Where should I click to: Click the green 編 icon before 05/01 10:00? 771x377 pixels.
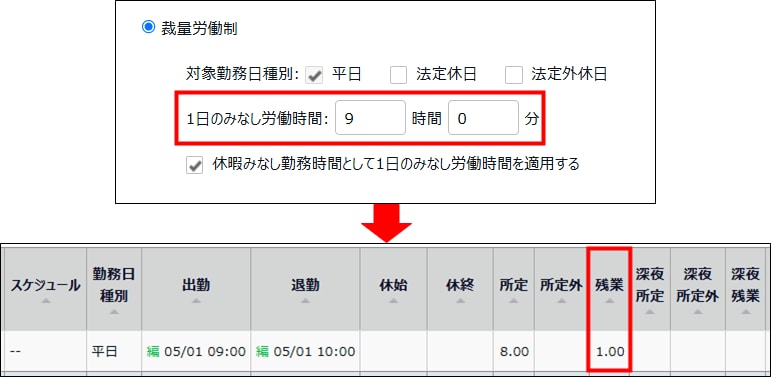click(263, 352)
